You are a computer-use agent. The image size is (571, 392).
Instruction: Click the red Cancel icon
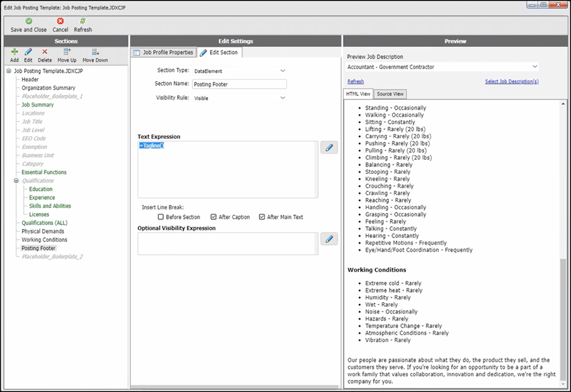(60, 21)
